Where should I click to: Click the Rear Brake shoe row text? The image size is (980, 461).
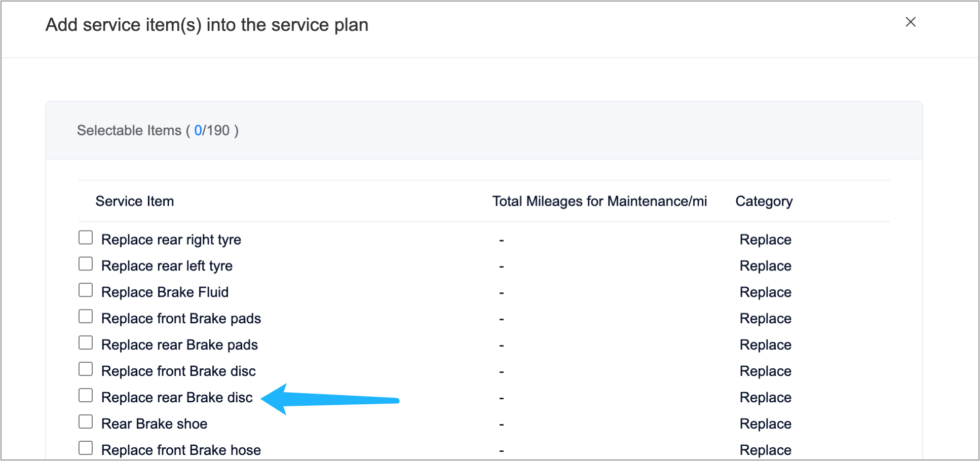(x=154, y=424)
